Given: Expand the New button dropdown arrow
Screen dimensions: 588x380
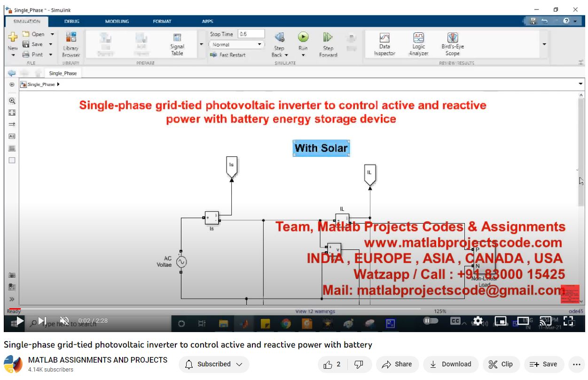Looking at the screenshot, I should click(x=13, y=55).
